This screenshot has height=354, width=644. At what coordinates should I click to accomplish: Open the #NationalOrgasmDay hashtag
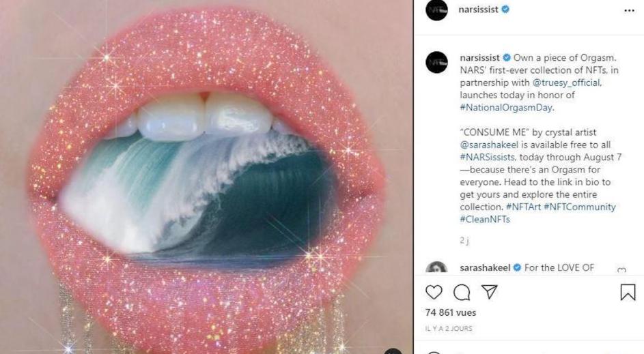pyautogui.click(x=507, y=108)
